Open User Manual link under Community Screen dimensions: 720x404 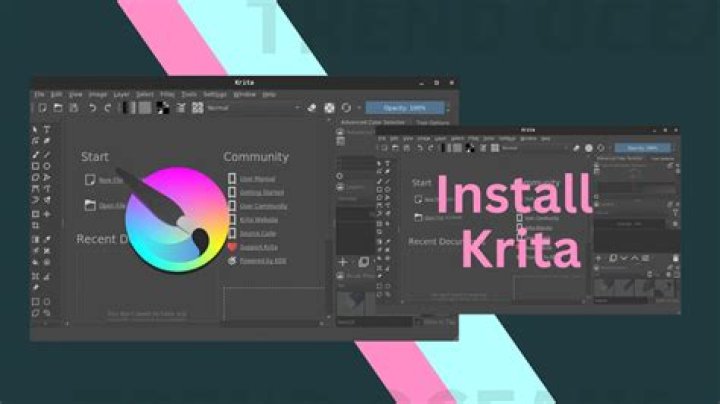257,179
